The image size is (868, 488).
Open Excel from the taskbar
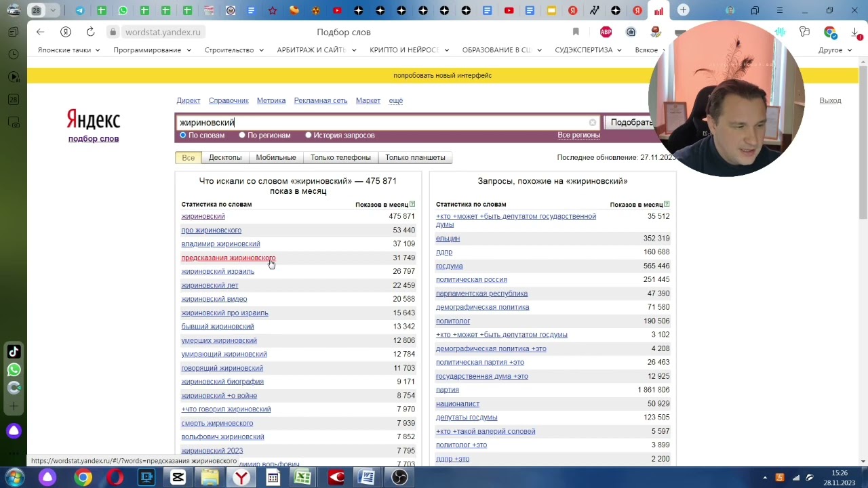click(303, 478)
